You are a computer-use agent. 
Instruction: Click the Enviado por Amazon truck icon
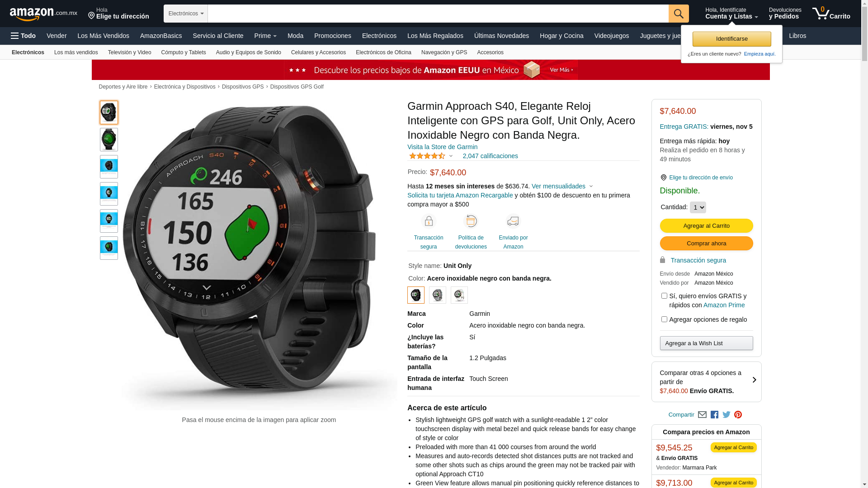click(x=513, y=221)
